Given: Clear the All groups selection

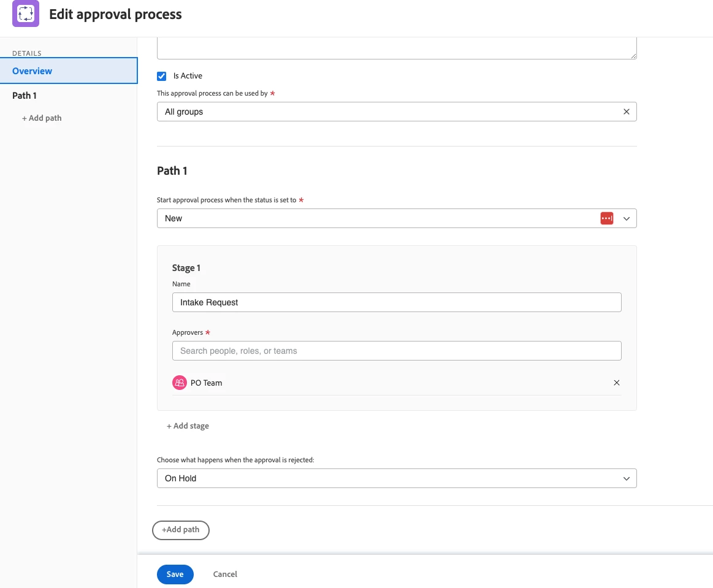Looking at the screenshot, I should [x=626, y=112].
